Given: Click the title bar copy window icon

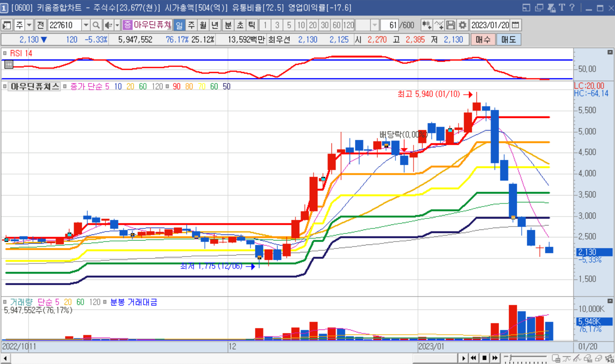Looking at the screenshot, I should [539, 7].
